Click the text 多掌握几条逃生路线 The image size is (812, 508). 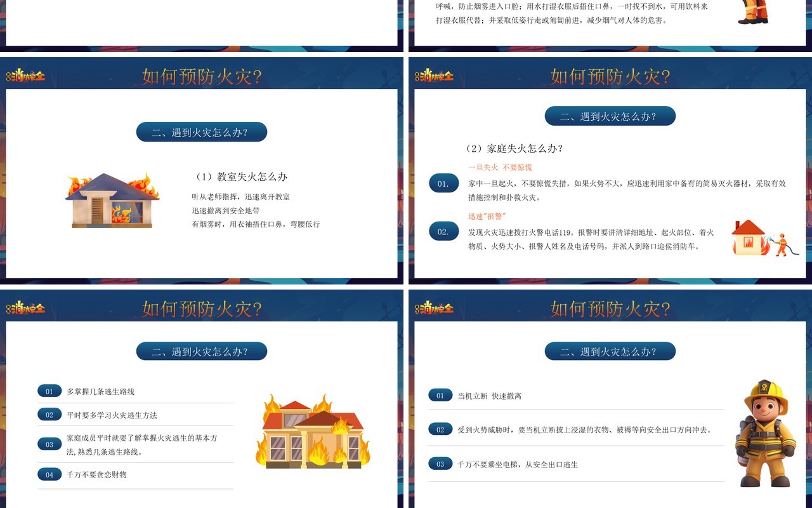click(x=101, y=392)
